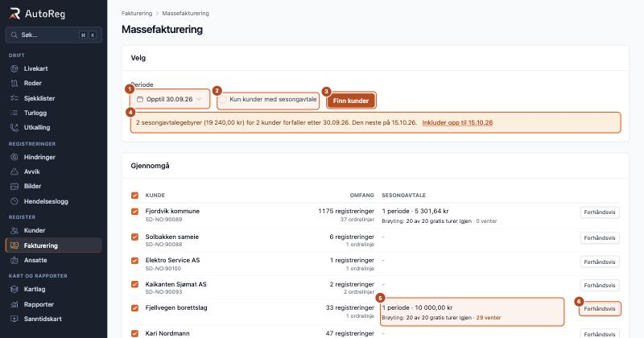The width and height of the screenshot is (644, 338).
Task: Click Forhåndsvis for Solbakken sameie
Action: pos(600,237)
